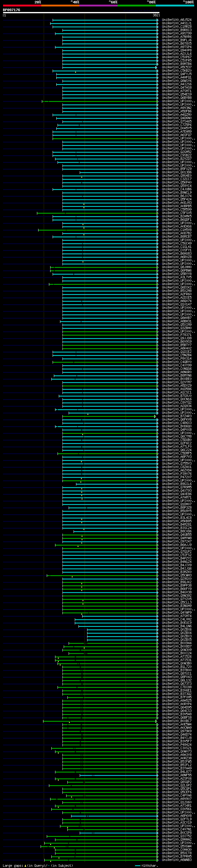The width and height of the screenshot is (197, 868).
Task: Select the UniRef100_B3L4C8 label
Action: [x=177, y=518]
